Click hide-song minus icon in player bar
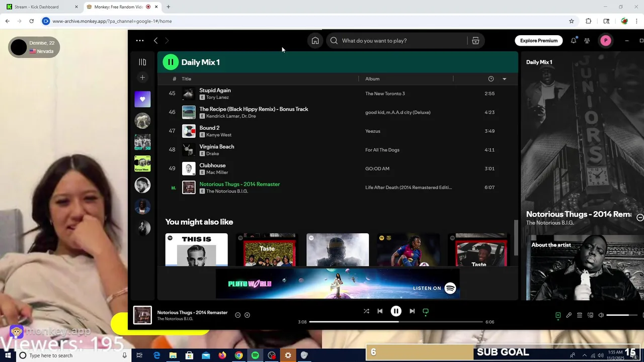Image resolution: width=644 pixels, height=362 pixels. click(237, 315)
